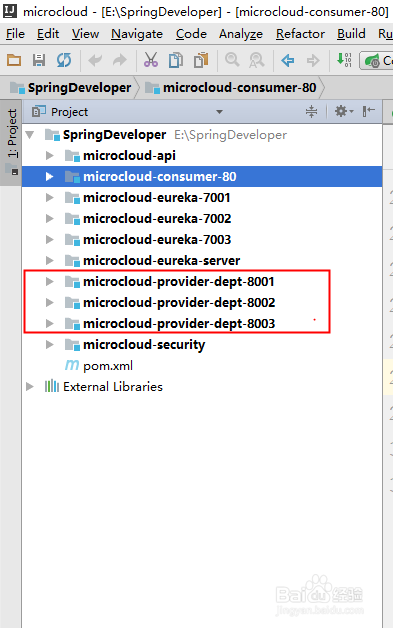Click the Open folder toolbar icon
393x628 pixels.
[x=14, y=60]
